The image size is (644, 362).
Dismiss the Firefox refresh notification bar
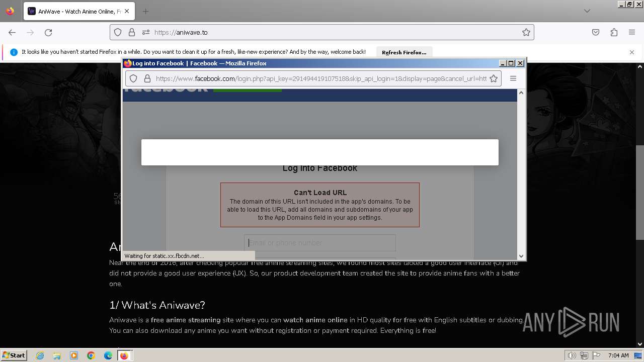pyautogui.click(x=632, y=52)
